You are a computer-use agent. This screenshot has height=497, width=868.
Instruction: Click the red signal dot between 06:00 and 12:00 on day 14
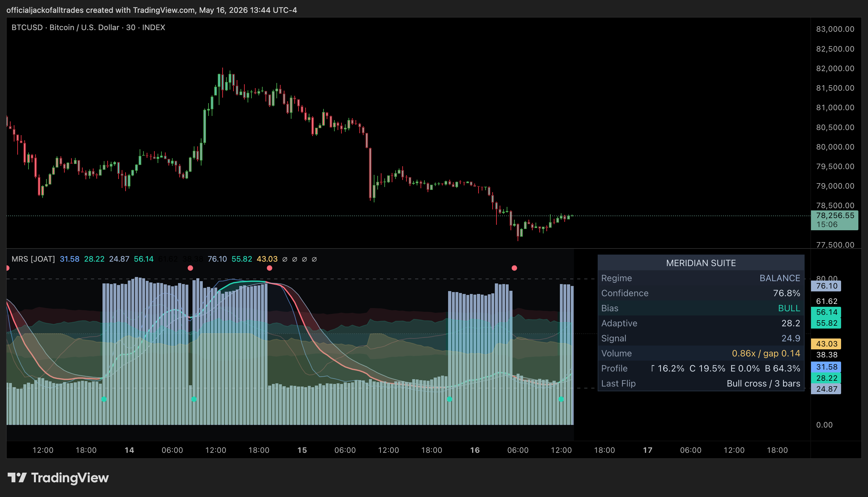pyautogui.click(x=191, y=268)
